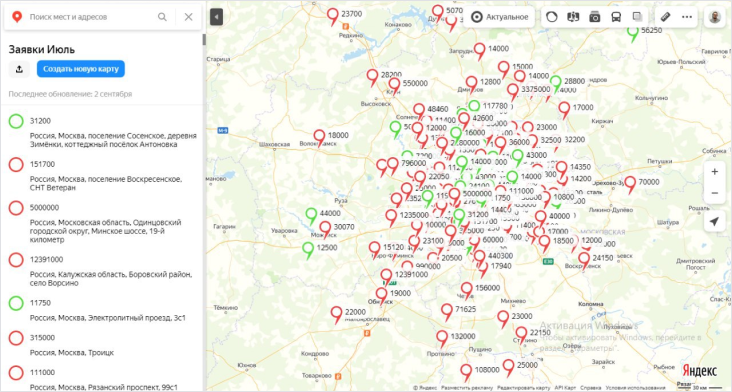The width and height of the screenshot is (732, 392).
Task: Open the three-dots more menu
Action: click(x=687, y=17)
